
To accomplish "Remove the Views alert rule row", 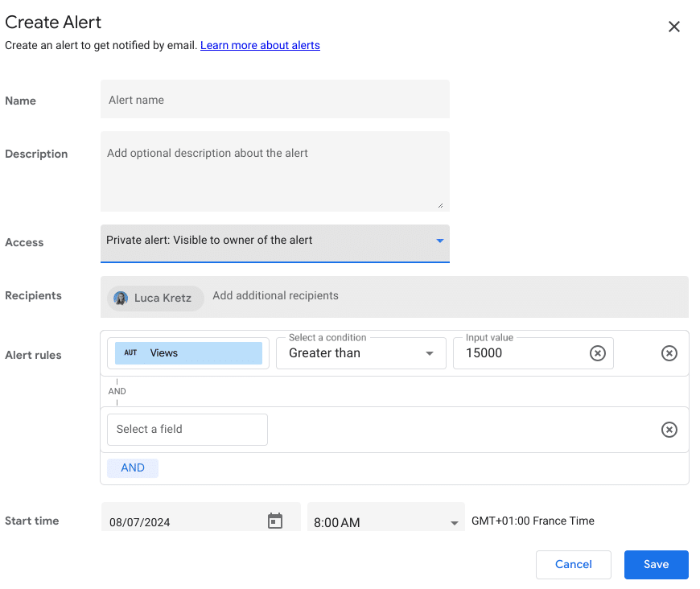I will tap(669, 353).
